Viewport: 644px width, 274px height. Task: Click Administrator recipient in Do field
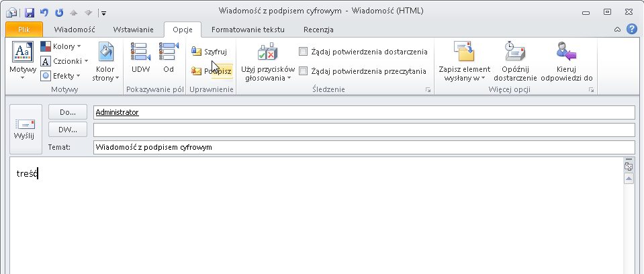(x=117, y=112)
